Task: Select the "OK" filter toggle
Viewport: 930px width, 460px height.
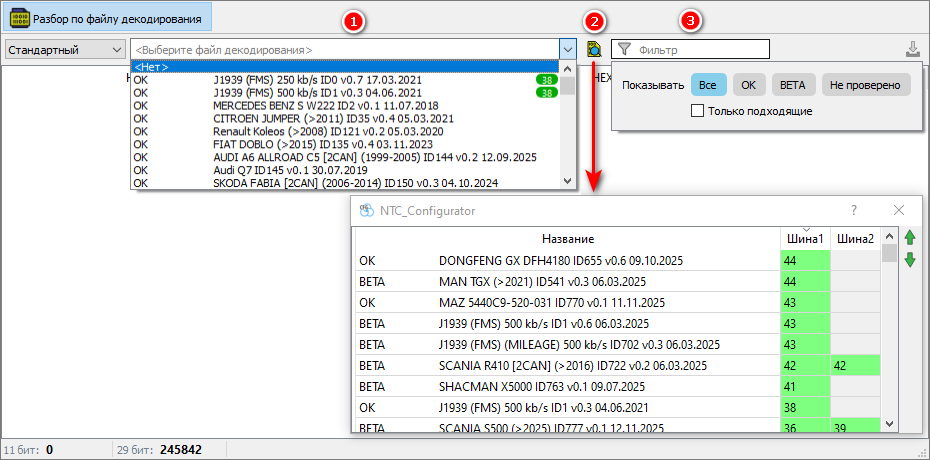Action: tap(750, 85)
